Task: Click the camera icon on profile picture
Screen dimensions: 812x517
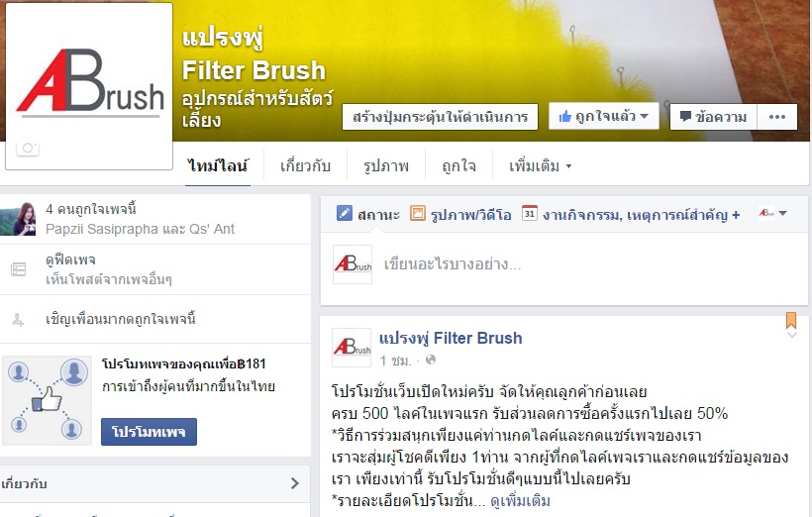Action: [x=28, y=149]
